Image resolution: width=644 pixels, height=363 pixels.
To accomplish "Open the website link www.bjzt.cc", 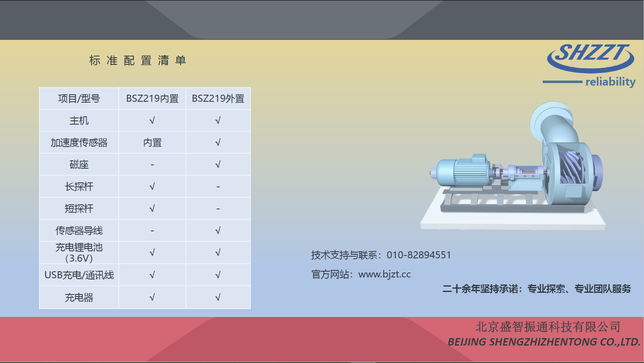I will [384, 274].
